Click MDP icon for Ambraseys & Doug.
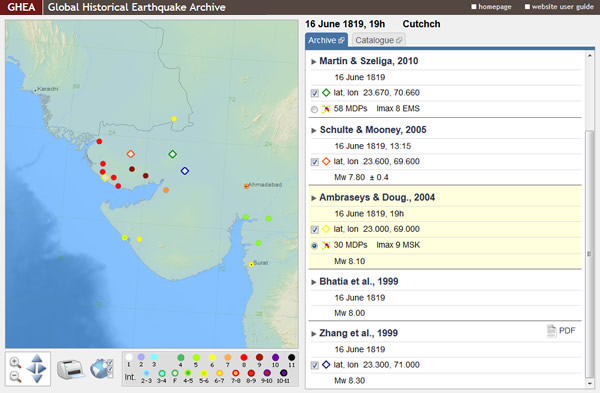600x393 pixels. 326,245
